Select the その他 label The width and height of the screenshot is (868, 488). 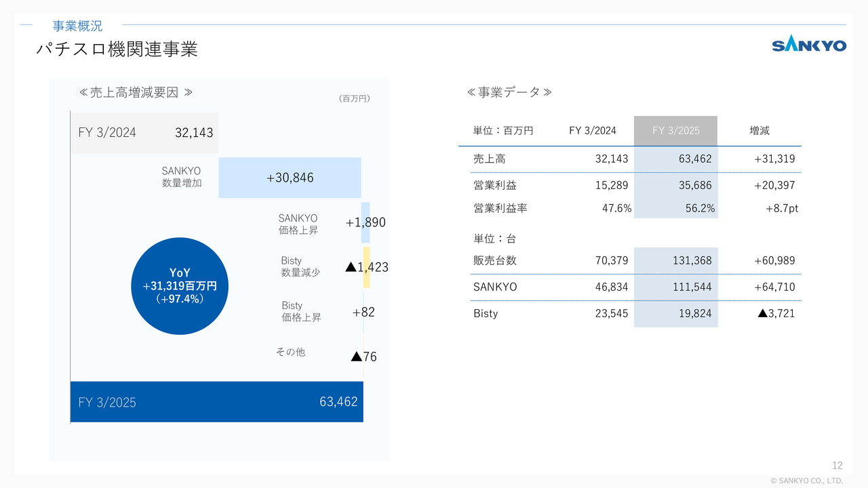(x=290, y=352)
